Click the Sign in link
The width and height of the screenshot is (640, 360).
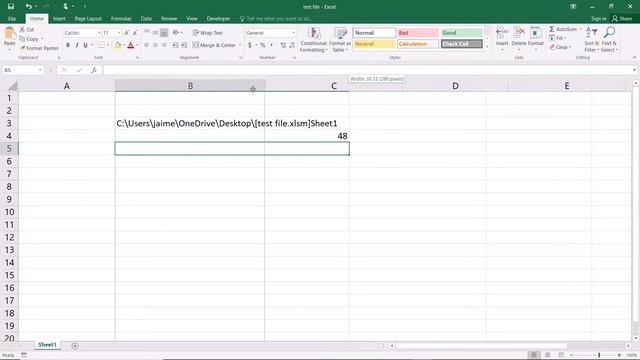pyautogui.click(x=598, y=19)
